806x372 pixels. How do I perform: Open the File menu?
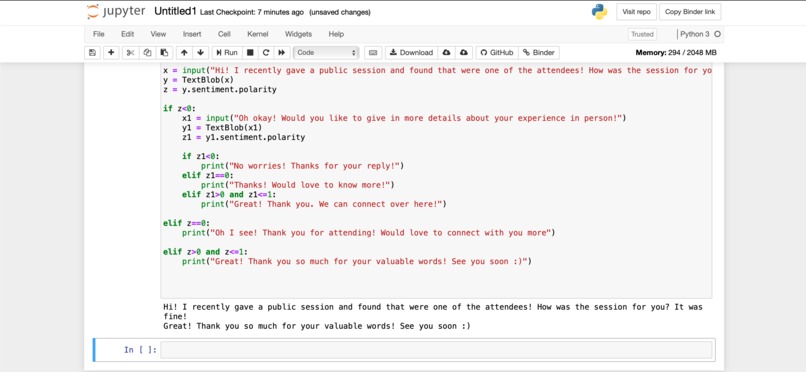click(99, 34)
